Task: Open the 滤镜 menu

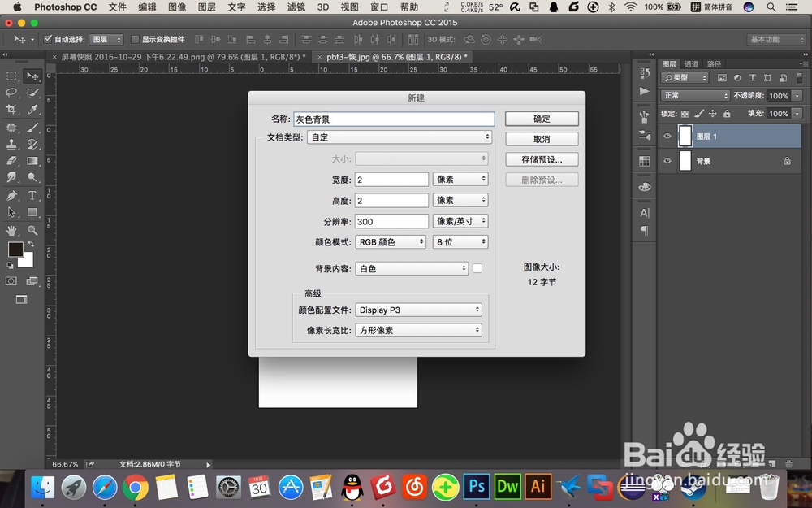Action: pos(296,7)
